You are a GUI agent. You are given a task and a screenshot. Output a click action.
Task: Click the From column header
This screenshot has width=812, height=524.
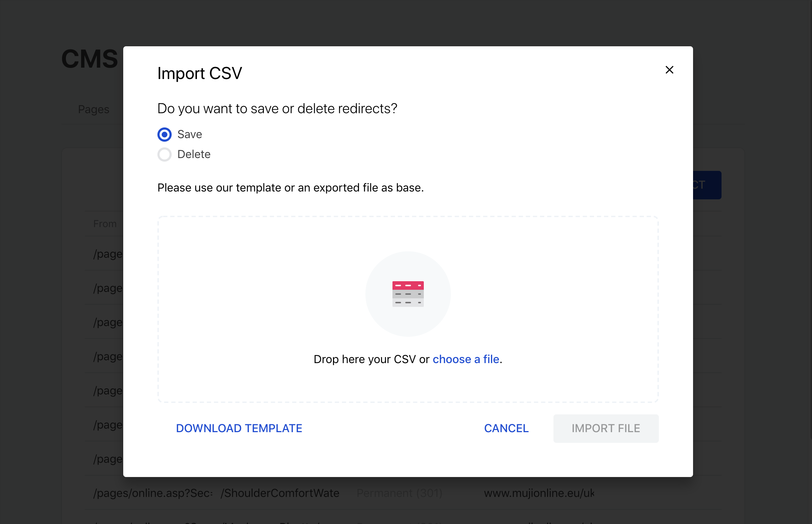click(x=105, y=224)
